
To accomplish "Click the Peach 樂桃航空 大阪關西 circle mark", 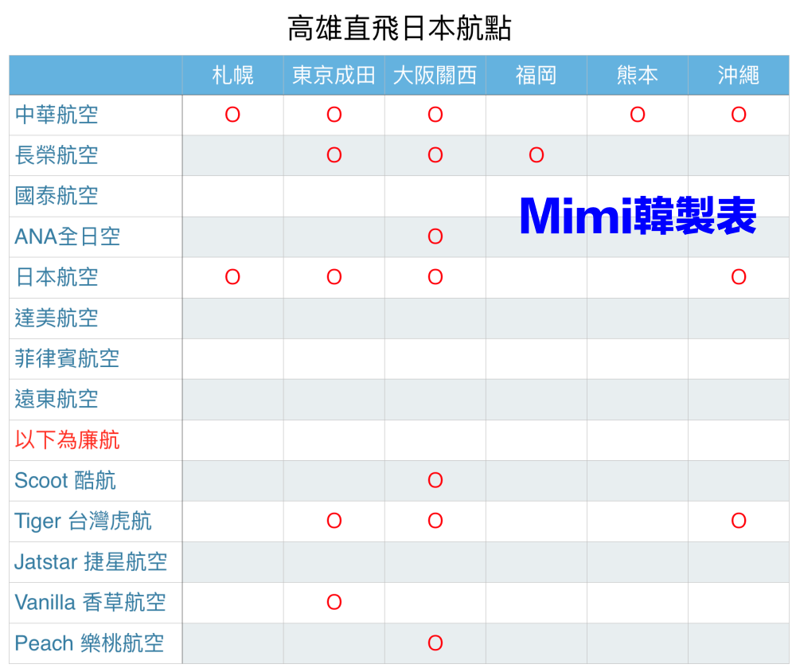I will click(x=435, y=643).
